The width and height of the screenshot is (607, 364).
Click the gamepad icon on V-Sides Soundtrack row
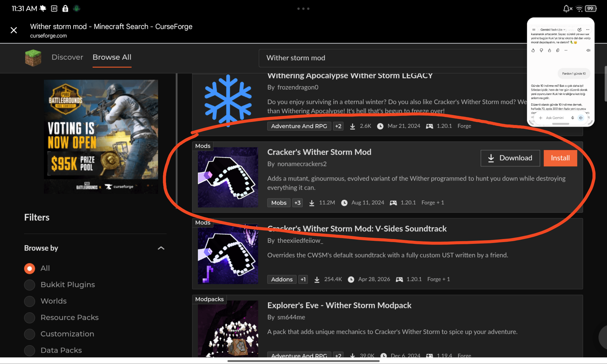[x=399, y=279]
